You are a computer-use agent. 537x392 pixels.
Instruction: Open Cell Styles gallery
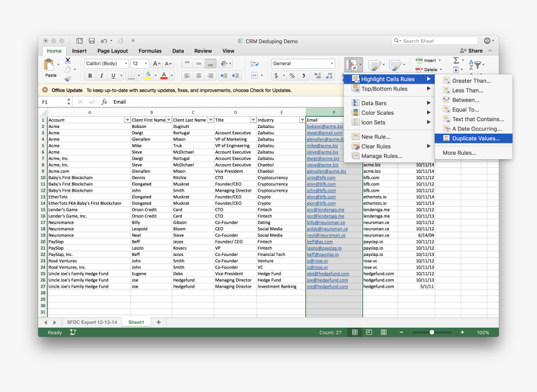point(395,65)
